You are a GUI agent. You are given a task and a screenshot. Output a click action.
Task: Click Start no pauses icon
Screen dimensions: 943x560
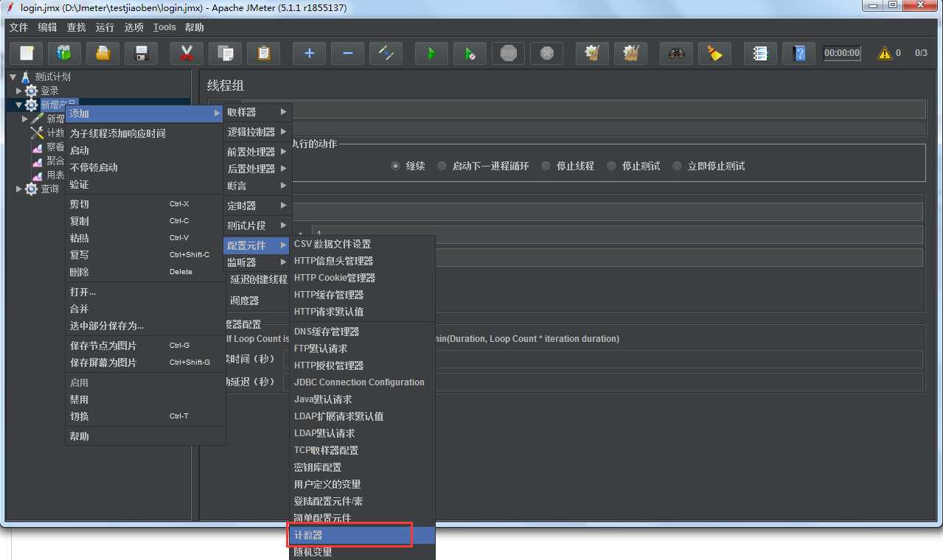[470, 53]
